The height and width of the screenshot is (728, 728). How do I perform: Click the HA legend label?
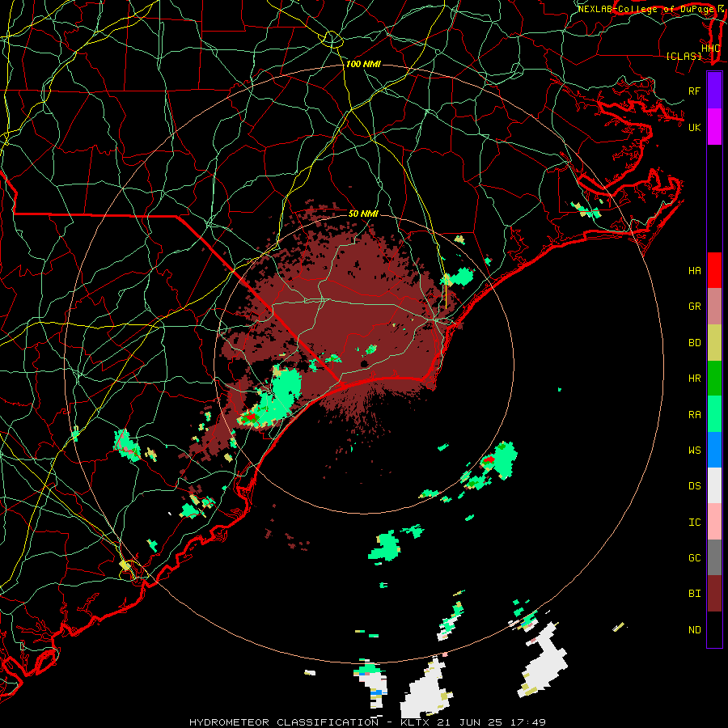click(x=694, y=271)
